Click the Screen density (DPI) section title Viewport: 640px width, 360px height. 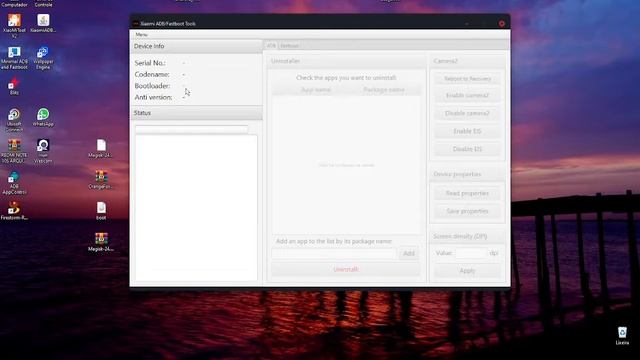[x=460, y=236]
